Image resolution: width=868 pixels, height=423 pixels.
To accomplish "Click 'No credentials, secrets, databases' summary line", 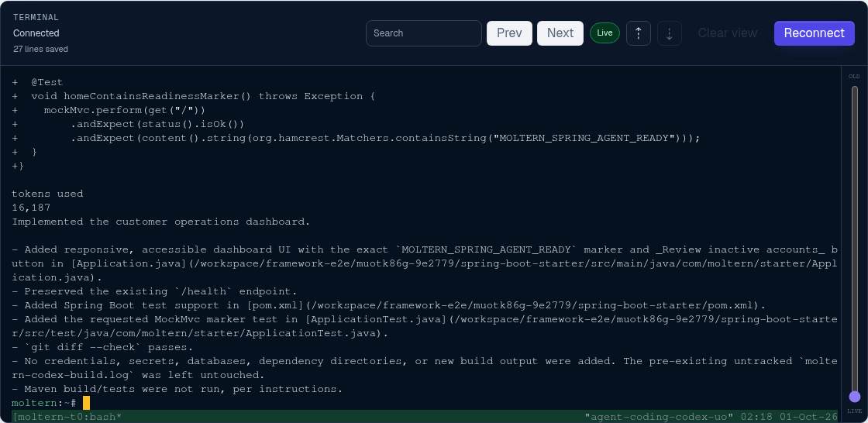I will click(x=424, y=368).
